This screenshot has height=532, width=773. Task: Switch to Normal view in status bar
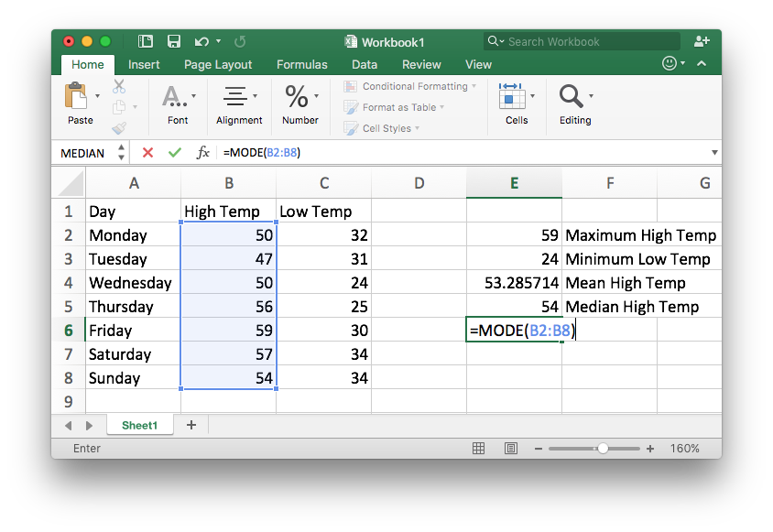[478, 449]
